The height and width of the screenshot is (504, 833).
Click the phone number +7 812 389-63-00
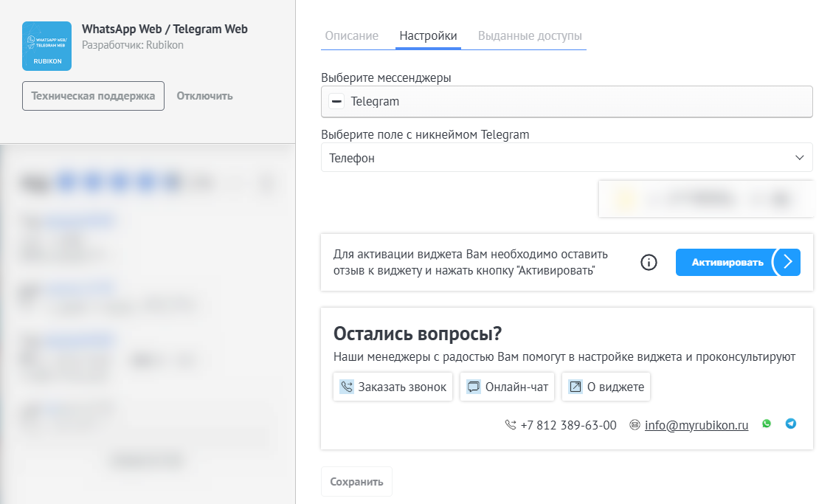[568, 425]
